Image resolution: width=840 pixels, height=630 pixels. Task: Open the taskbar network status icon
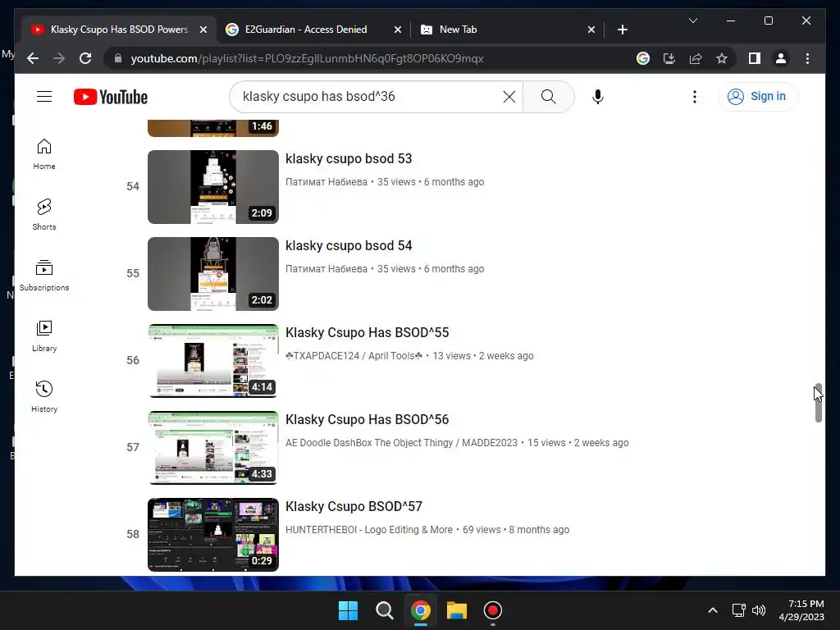739,610
